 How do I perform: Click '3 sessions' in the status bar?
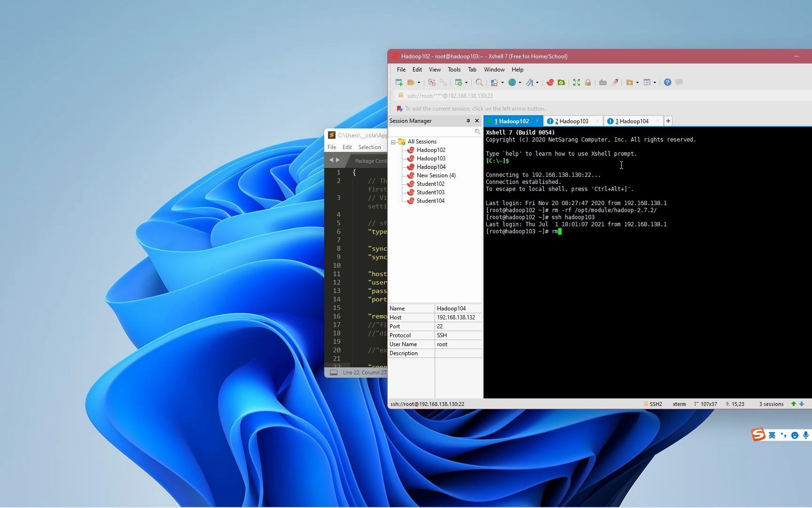coord(771,404)
